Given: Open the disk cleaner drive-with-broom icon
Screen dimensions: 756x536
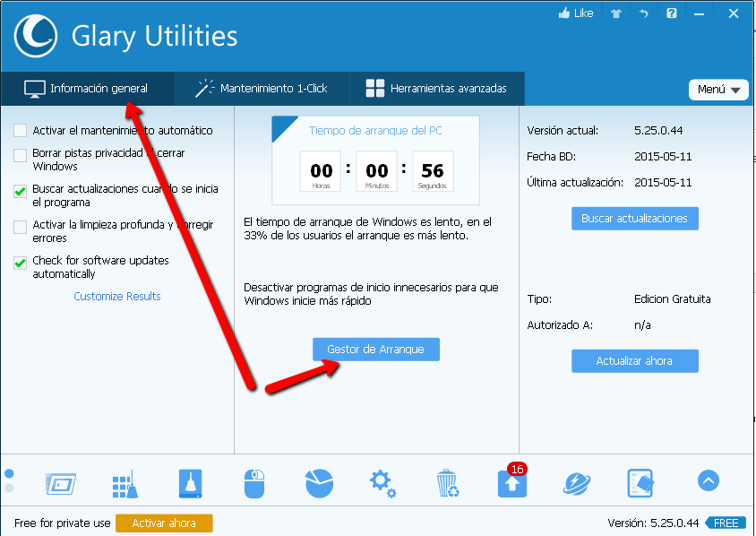Looking at the screenshot, I should 191,483.
